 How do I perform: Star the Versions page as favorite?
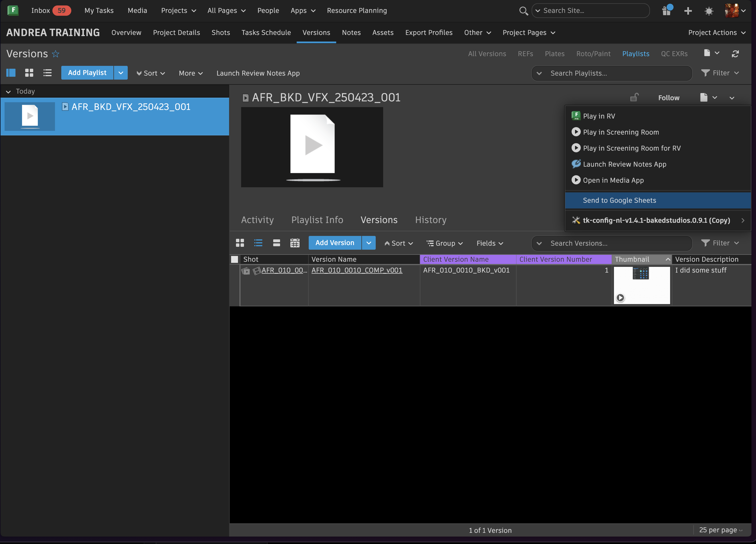[x=56, y=54]
